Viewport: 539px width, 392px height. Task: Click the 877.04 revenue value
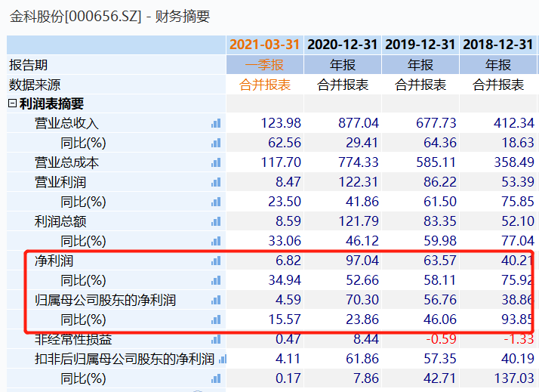359,123
